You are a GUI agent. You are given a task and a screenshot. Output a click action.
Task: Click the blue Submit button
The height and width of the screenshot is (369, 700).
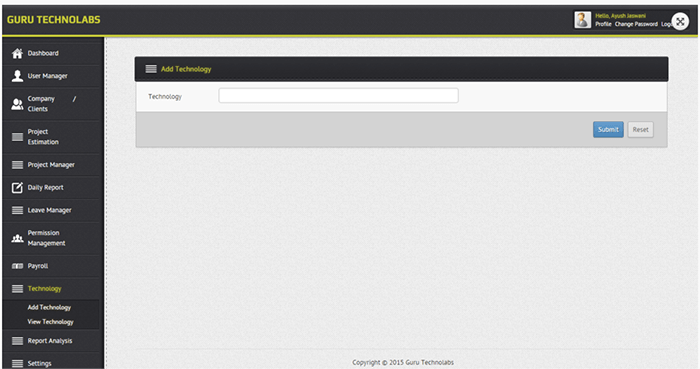pos(608,129)
